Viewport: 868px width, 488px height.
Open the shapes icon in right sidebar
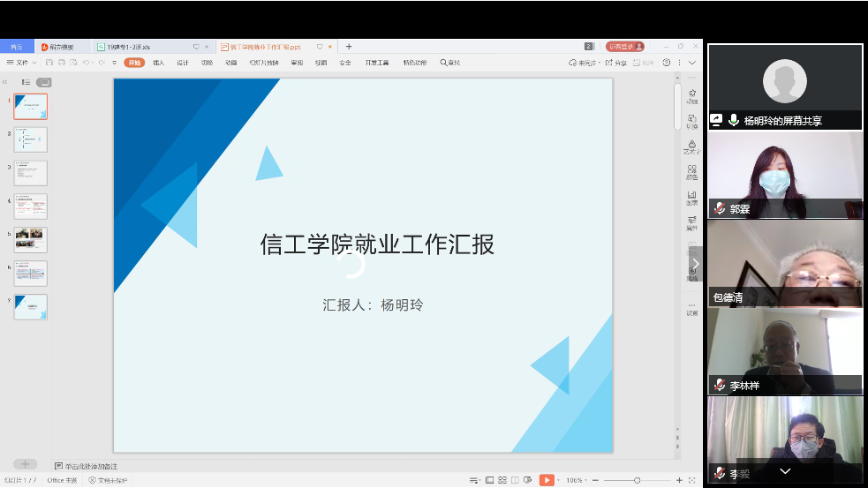[692, 146]
